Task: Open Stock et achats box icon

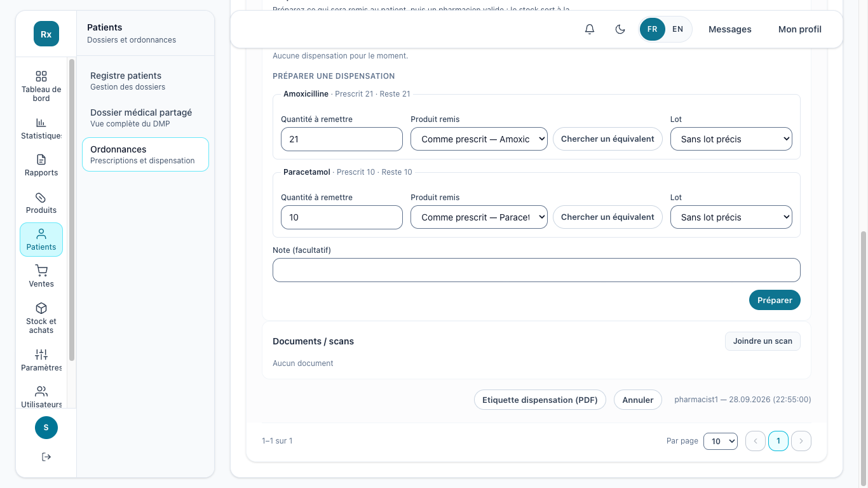Action: tap(41, 308)
